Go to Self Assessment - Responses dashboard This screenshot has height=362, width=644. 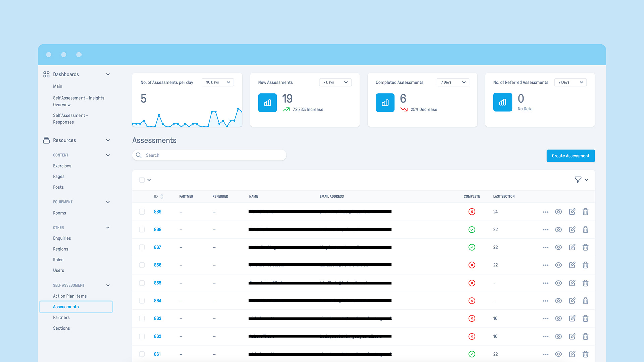(70, 119)
